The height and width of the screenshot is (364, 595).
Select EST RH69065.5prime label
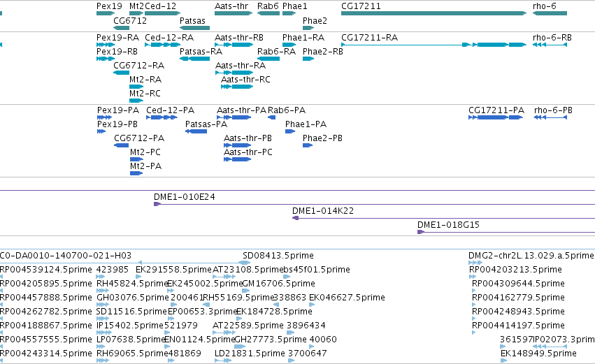(132, 354)
